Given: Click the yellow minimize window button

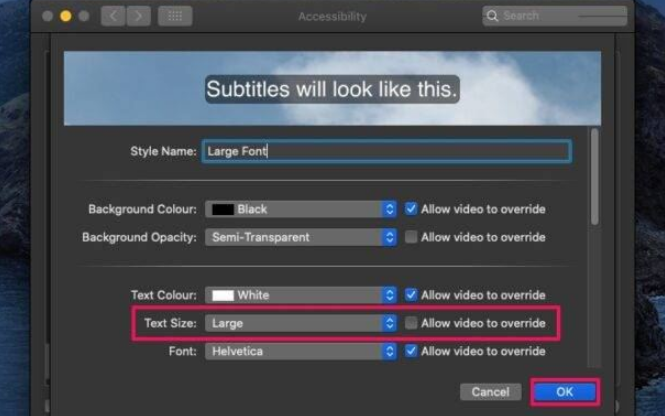Looking at the screenshot, I should (66, 16).
